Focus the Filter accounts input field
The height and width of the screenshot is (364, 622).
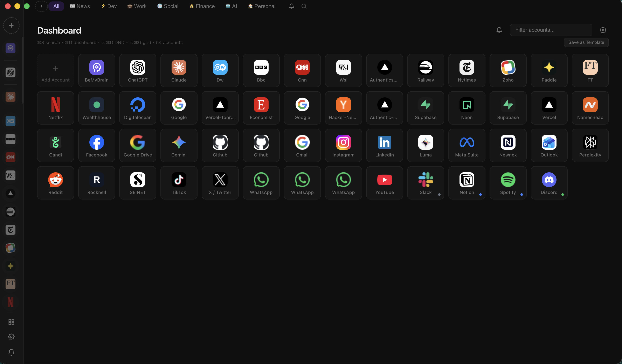(x=551, y=30)
